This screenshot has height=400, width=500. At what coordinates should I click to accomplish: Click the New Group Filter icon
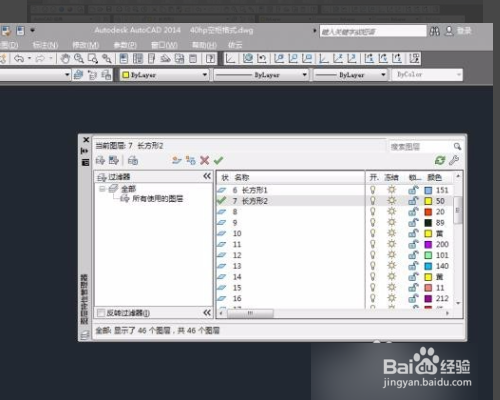tap(114, 160)
